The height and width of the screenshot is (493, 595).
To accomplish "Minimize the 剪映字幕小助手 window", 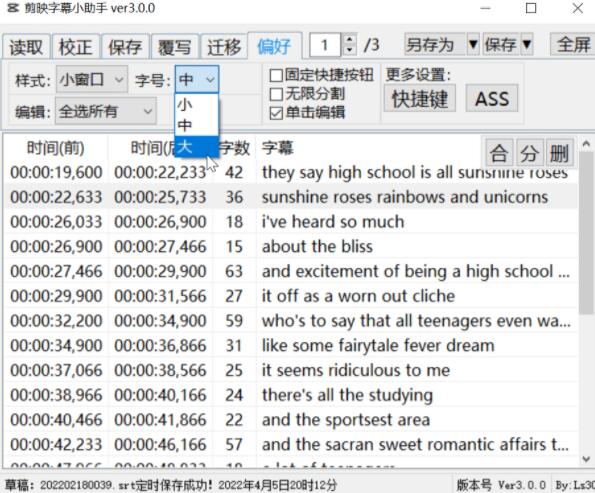I will tap(485, 8).
